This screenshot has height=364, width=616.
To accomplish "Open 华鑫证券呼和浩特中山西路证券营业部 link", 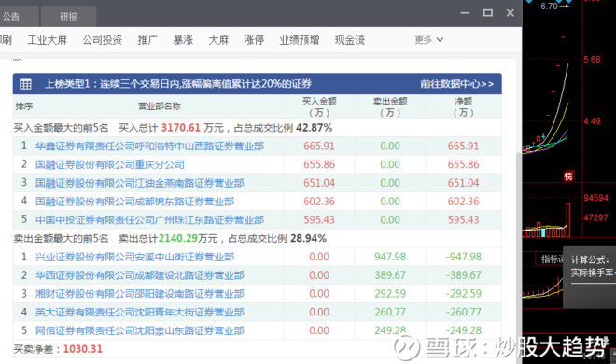I will (149, 147).
